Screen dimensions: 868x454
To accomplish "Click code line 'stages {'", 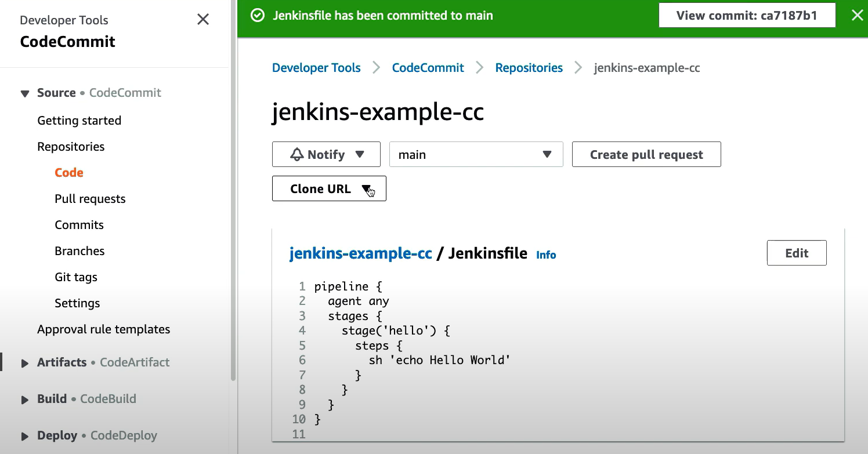I will pos(355,316).
